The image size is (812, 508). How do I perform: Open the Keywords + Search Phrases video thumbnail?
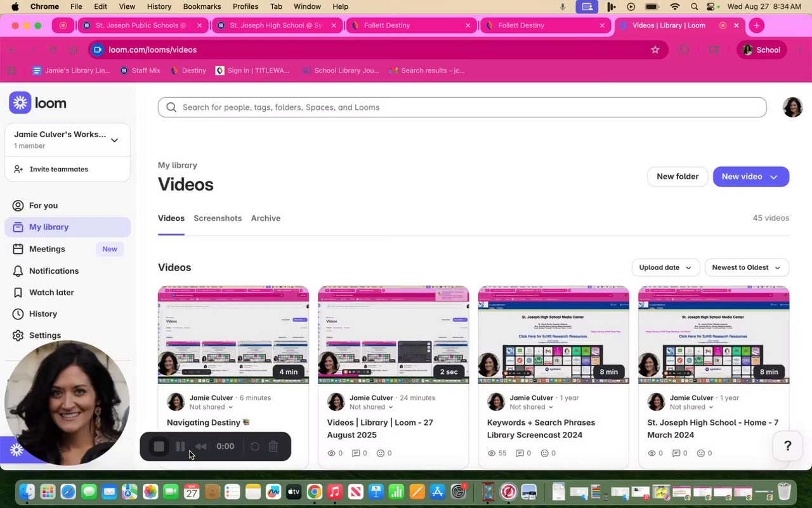pyautogui.click(x=554, y=335)
